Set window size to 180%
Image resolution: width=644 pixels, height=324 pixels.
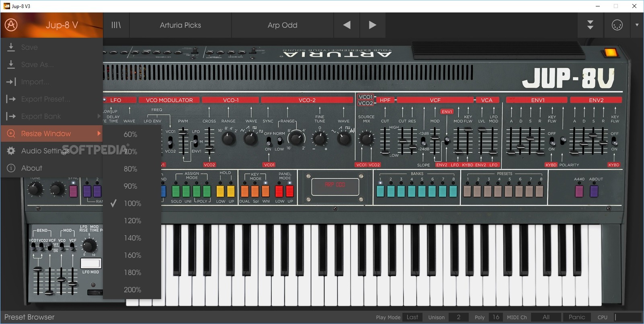tap(132, 273)
